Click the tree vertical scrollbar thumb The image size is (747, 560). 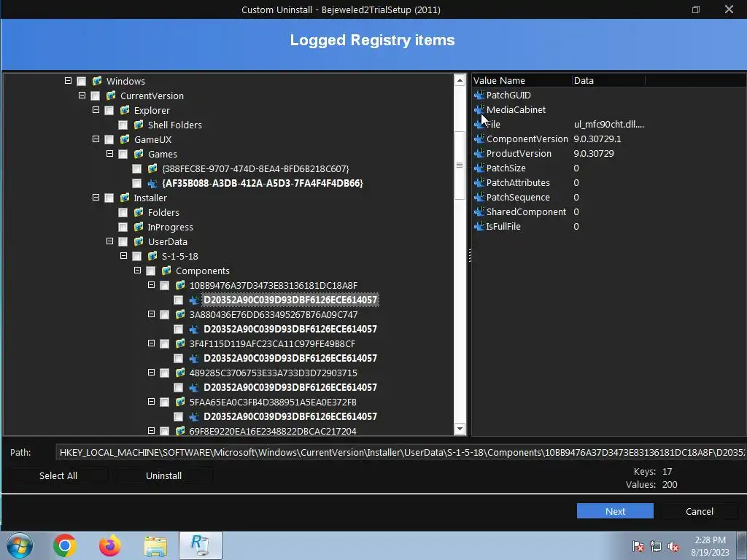(x=460, y=165)
